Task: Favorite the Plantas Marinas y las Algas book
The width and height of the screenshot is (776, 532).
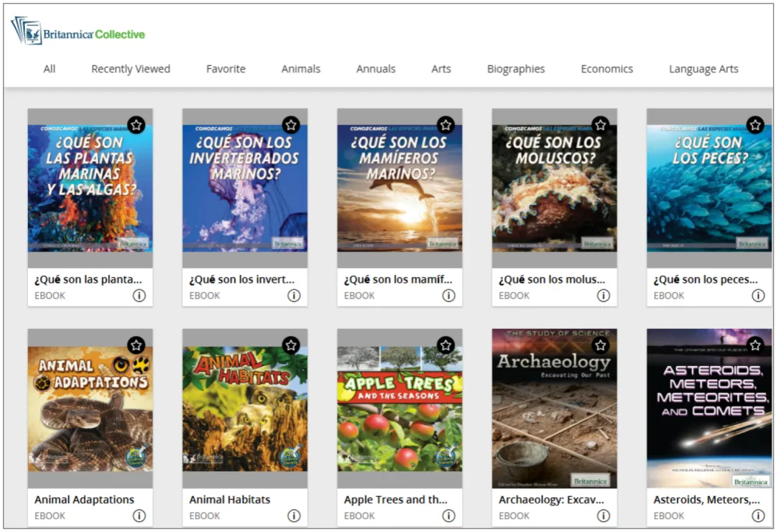Action: point(136,125)
